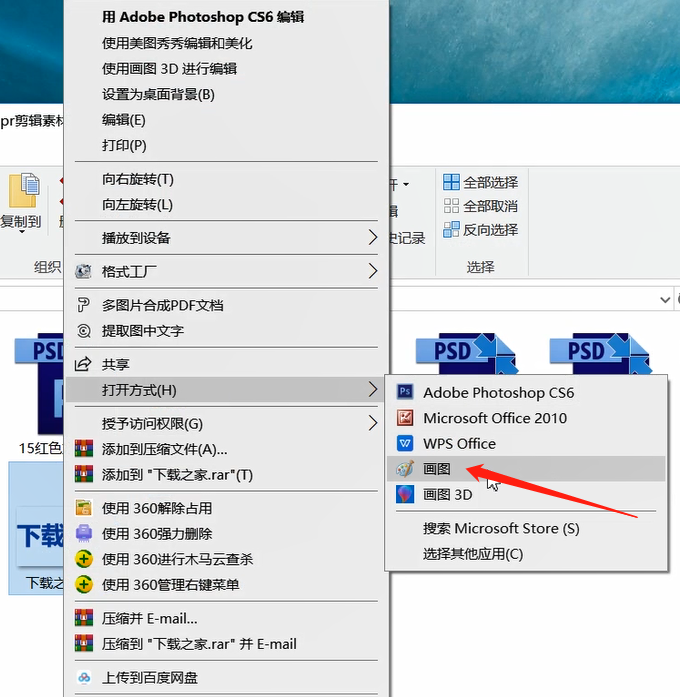The image size is (680, 697).
Task: Click the Paint 3D icon next to 画图 3D
Action: [405, 494]
